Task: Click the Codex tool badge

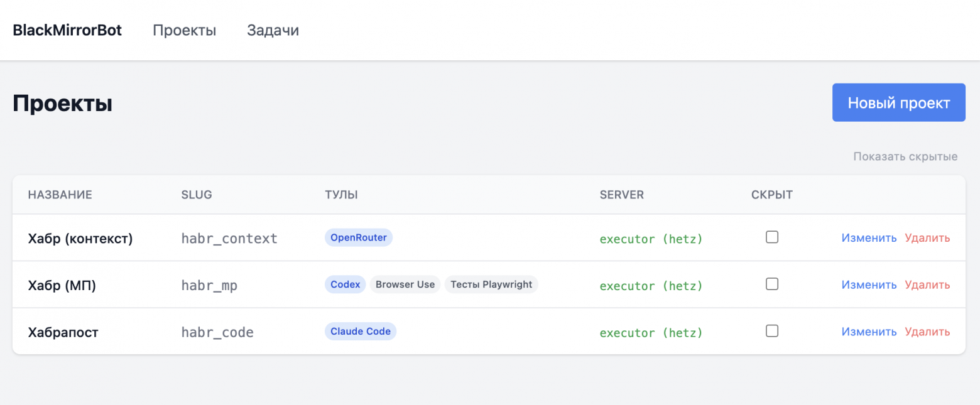Action: click(345, 284)
